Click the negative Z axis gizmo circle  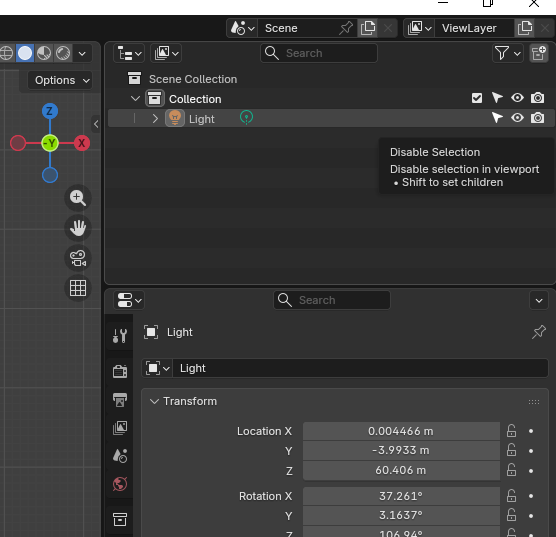coord(50,175)
